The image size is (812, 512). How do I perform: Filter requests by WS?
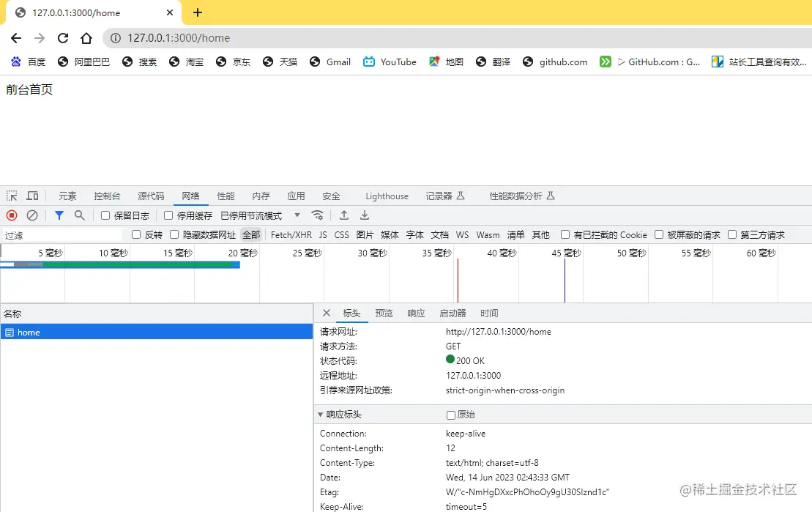coord(463,234)
